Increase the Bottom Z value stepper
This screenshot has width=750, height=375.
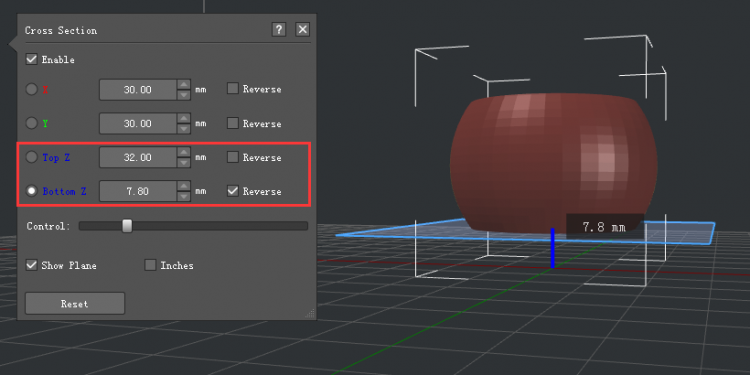tap(184, 186)
